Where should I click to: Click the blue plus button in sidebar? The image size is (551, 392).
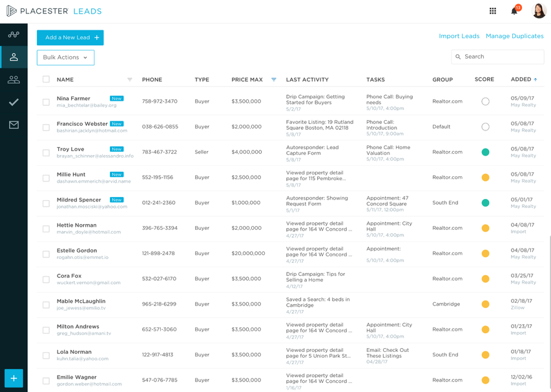click(14, 378)
